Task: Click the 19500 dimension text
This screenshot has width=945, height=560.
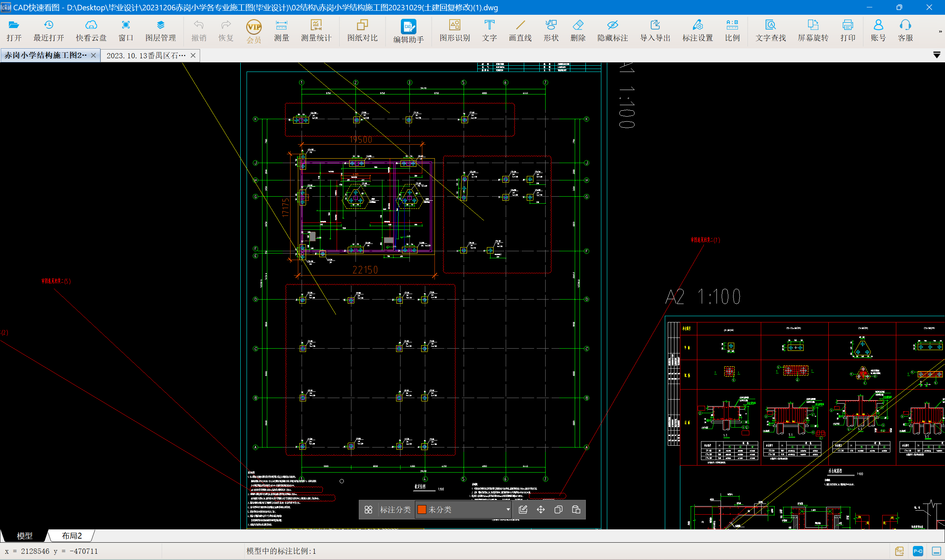Action: pos(361,139)
